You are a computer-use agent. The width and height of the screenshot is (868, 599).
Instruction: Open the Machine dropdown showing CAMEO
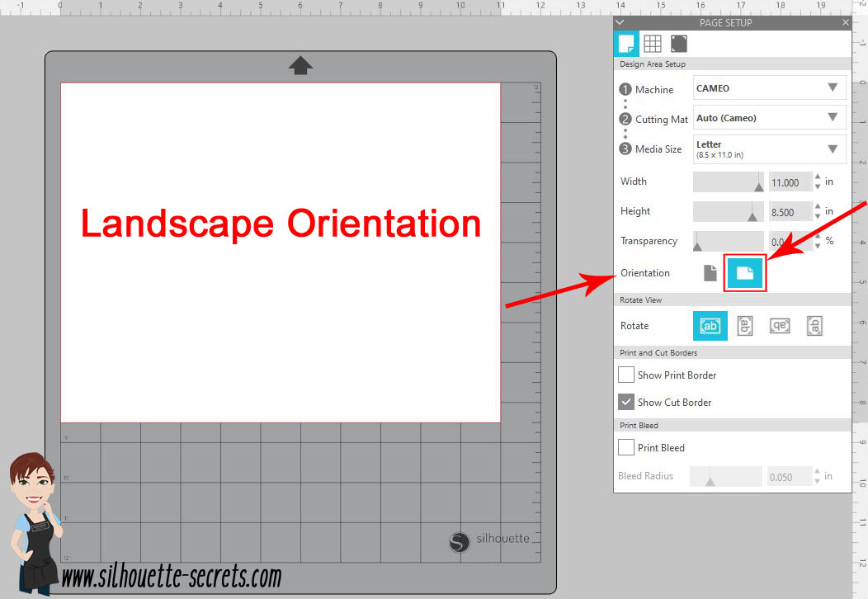(x=769, y=88)
